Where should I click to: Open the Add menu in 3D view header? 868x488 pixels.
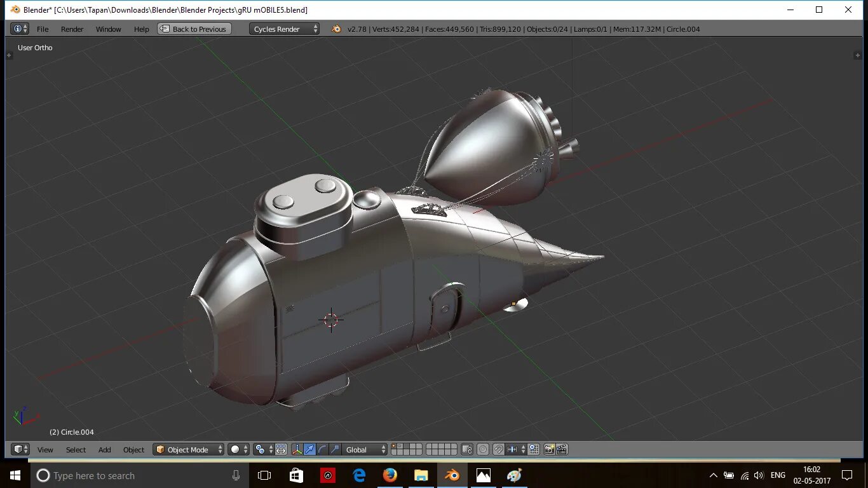tap(104, 449)
